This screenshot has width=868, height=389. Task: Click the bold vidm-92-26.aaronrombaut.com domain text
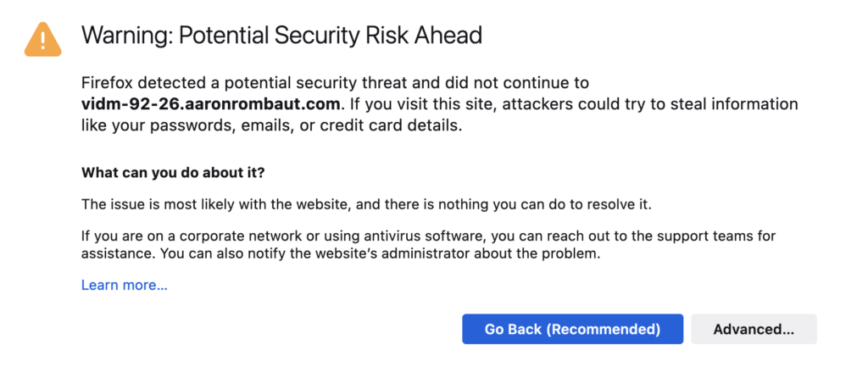click(210, 104)
